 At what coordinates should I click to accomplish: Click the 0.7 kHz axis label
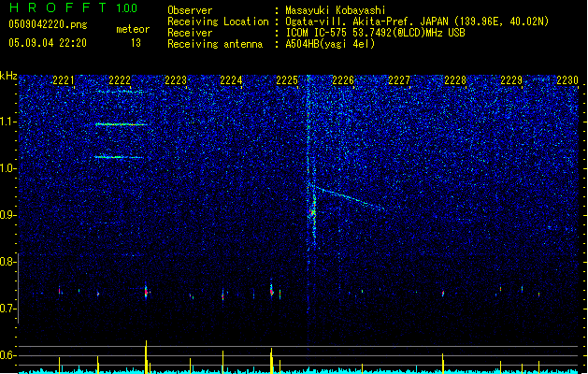tap(8, 309)
